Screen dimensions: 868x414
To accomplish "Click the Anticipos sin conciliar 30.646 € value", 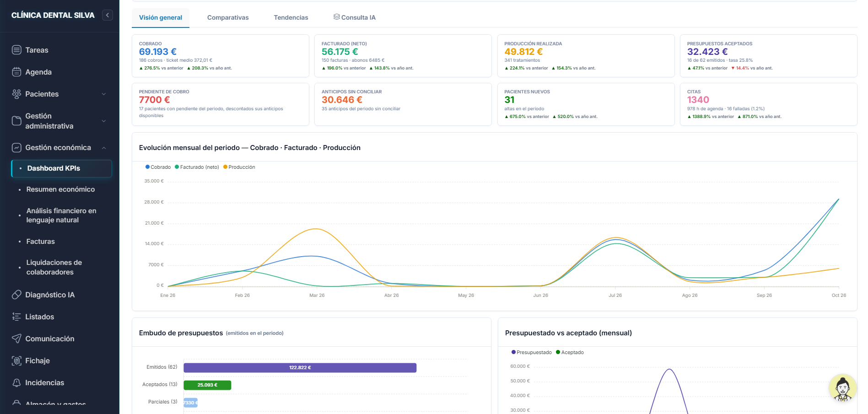I will [342, 100].
